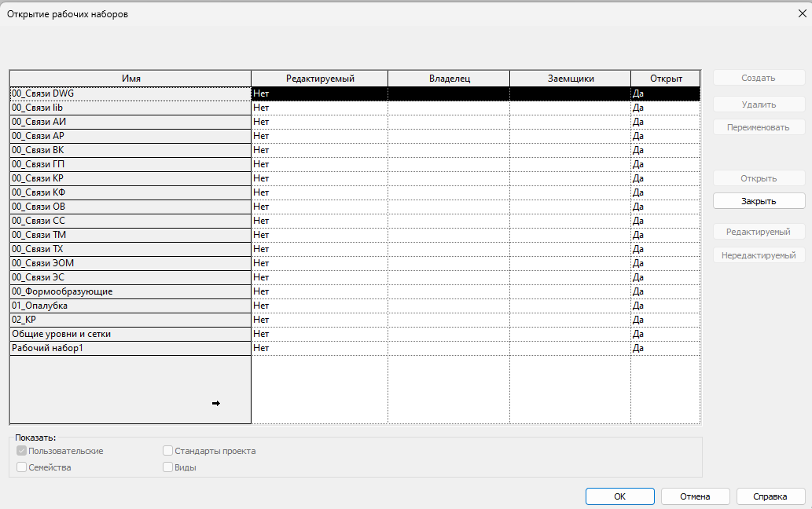Sort by the Имя column header

pyautogui.click(x=130, y=79)
